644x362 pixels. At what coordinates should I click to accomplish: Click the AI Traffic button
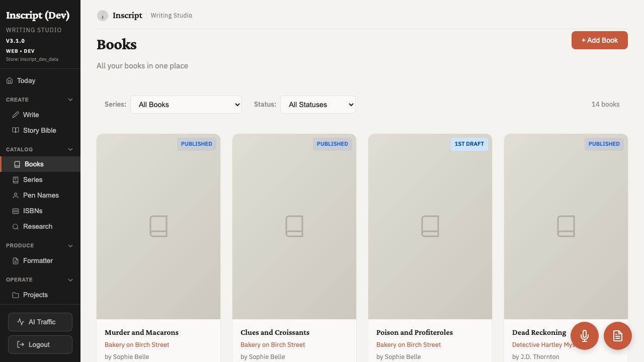point(40,322)
